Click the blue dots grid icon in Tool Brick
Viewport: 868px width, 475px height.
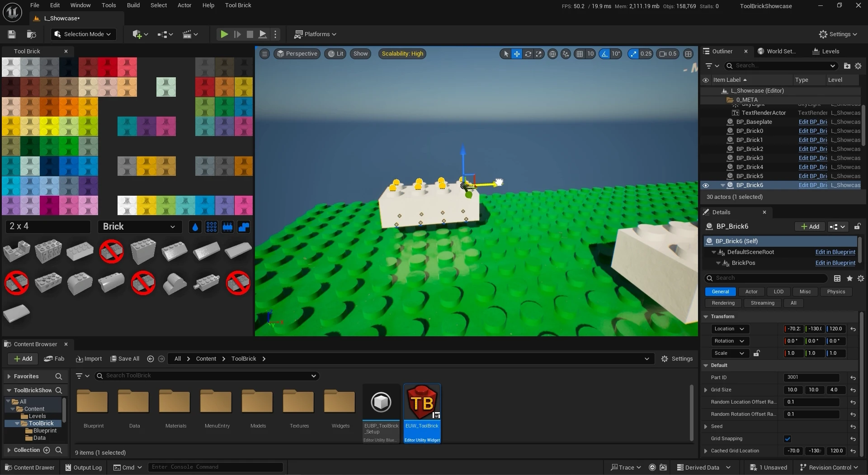211,227
